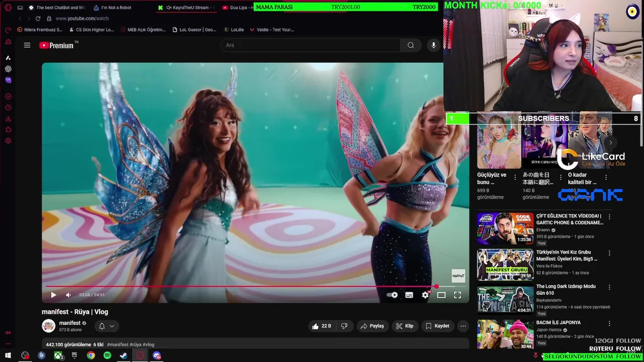
Task: Open the ChatGPT sidebar panel
Action: (x=8, y=69)
